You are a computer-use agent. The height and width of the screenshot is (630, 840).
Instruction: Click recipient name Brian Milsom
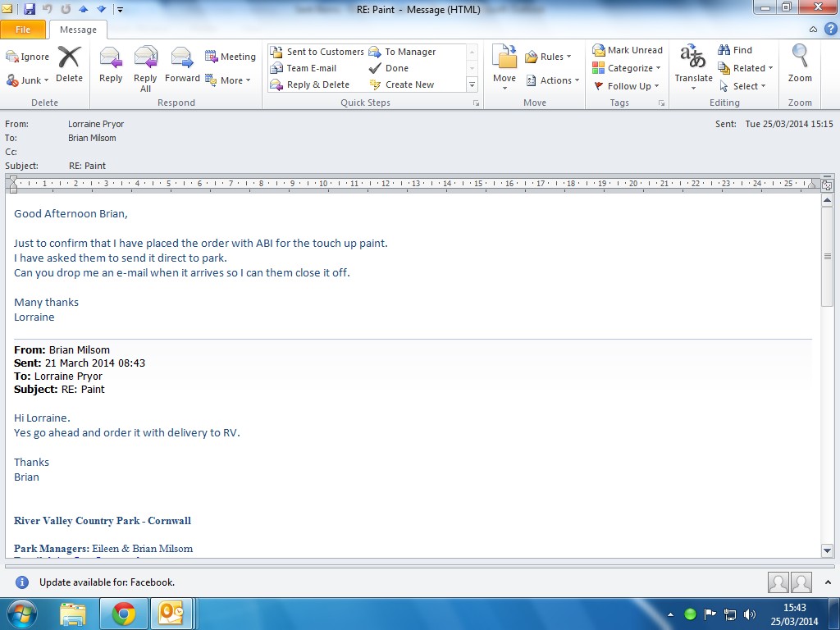(92, 138)
